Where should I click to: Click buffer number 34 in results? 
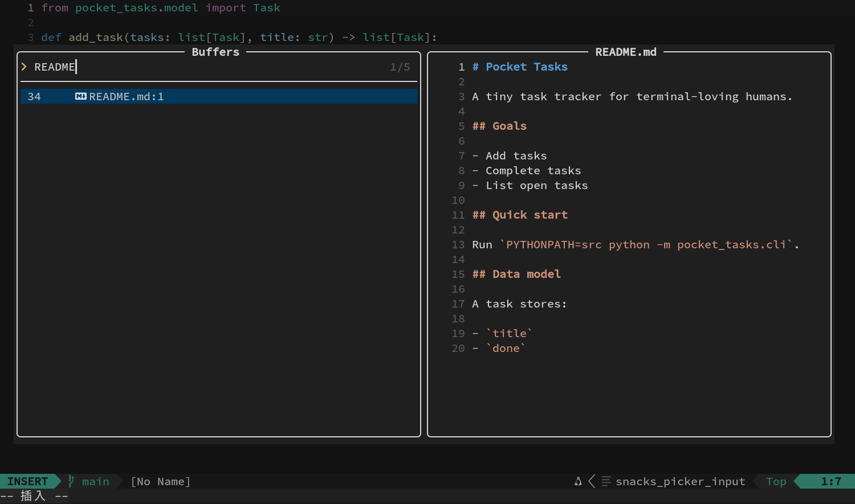[x=34, y=96]
